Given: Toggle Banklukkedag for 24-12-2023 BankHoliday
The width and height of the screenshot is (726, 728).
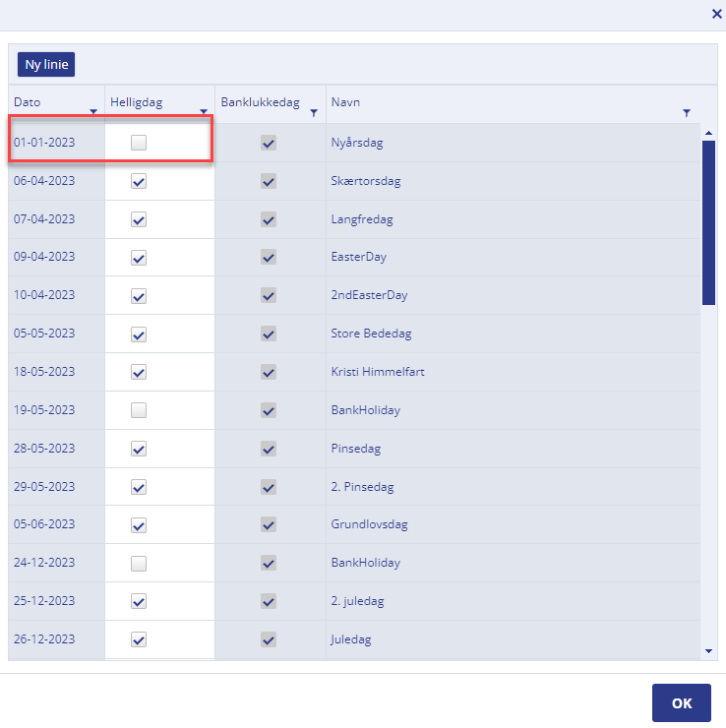Looking at the screenshot, I should [x=269, y=563].
